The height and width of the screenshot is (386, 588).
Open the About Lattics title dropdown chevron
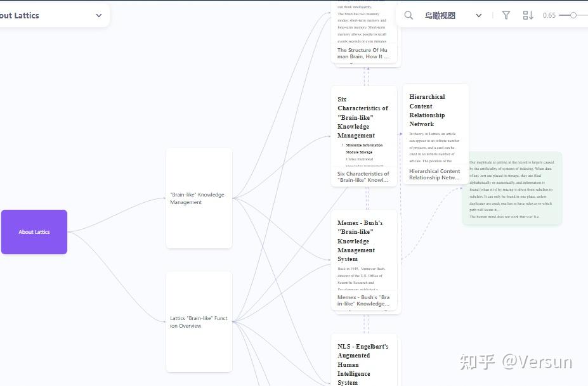point(98,15)
